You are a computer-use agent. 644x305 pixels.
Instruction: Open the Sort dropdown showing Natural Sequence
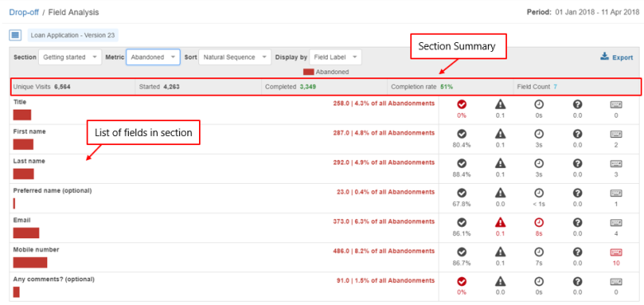234,58
